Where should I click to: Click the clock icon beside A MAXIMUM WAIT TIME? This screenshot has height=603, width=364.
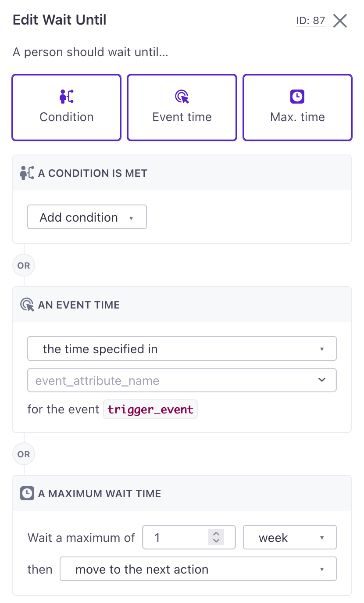pos(27,493)
